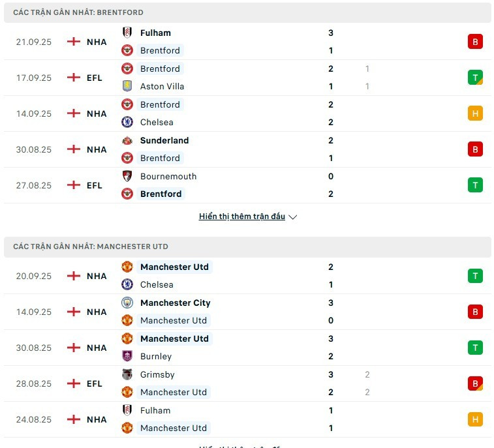Click the Sunderland club crest

pos(127,140)
